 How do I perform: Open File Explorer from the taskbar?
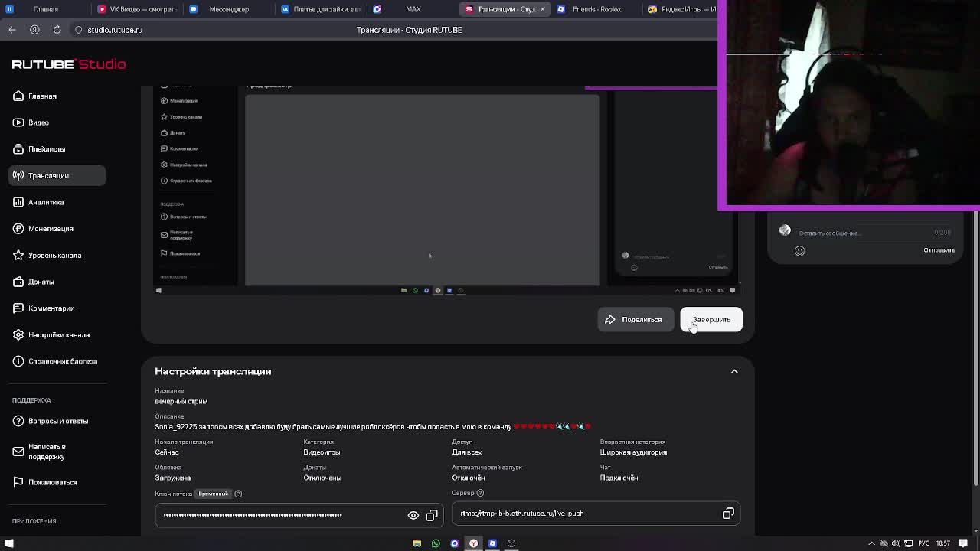(x=416, y=543)
